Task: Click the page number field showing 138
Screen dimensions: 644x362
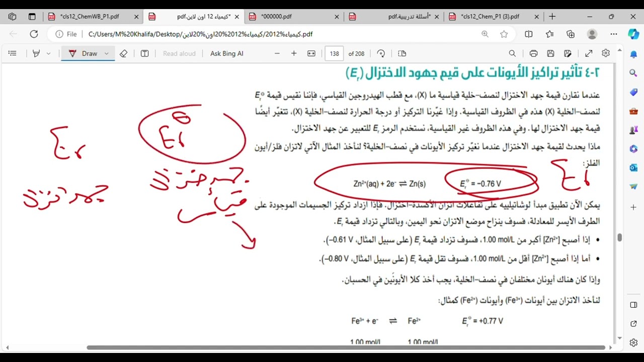Action: (335, 53)
